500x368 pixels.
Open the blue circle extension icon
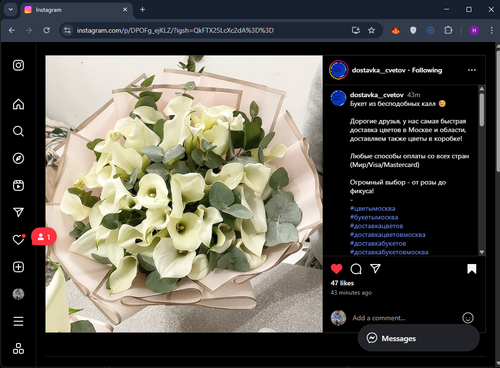tap(431, 30)
